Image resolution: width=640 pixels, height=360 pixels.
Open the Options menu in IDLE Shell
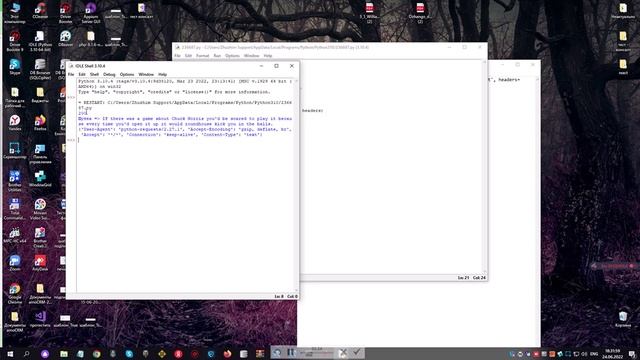[x=127, y=74]
